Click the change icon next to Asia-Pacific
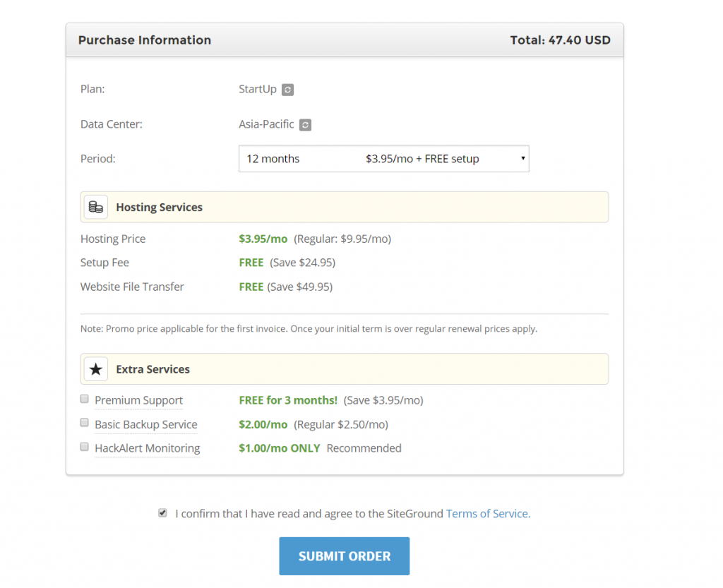Screen dimensions: 723x588 coord(305,125)
